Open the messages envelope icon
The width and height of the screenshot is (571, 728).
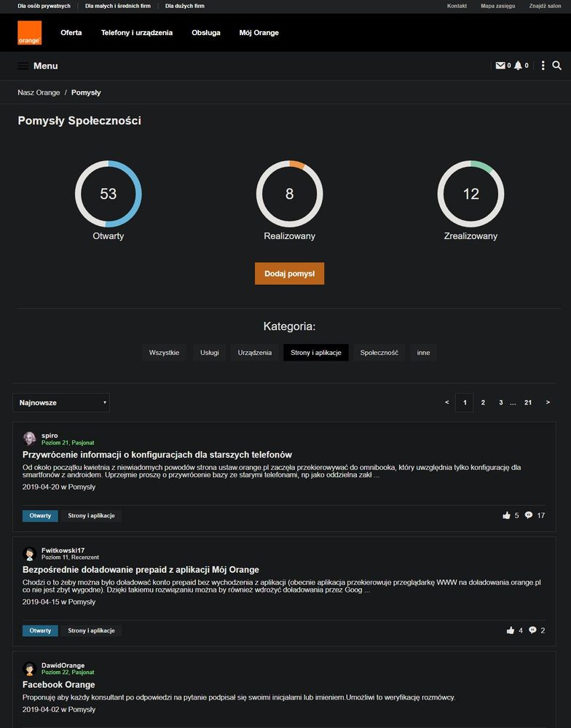(x=500, y=66)
